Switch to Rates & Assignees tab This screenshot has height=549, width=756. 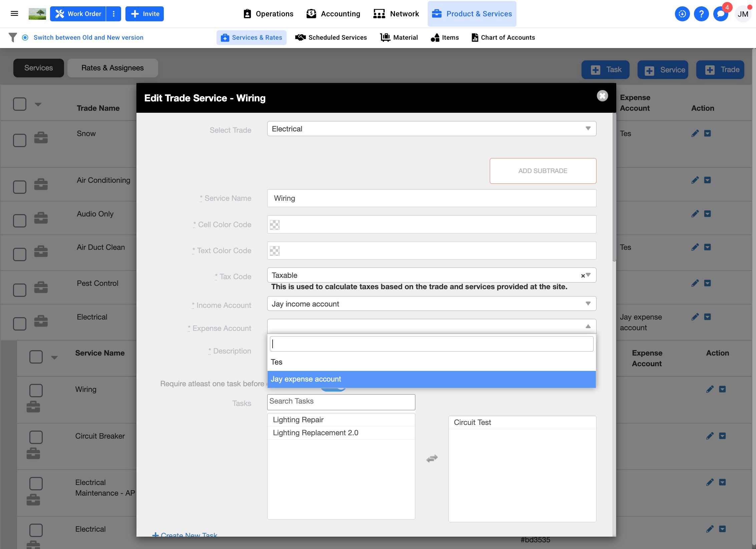point(112,68)
